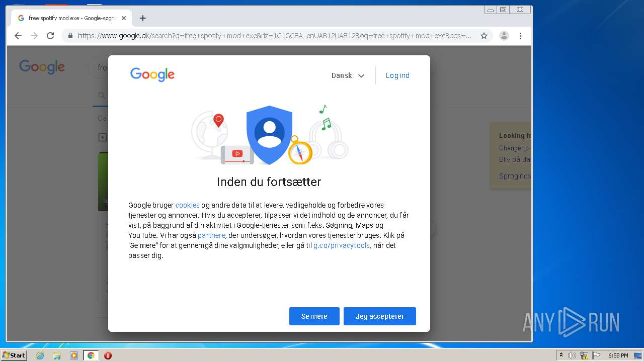Open the cookies link
Viewport: 644px width, 362px height.
(188, 205)
